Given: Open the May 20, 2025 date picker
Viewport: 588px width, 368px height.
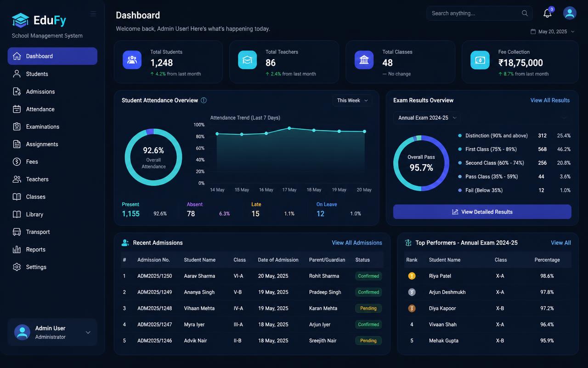Looking at the screenshot, I should pos(552,32).
